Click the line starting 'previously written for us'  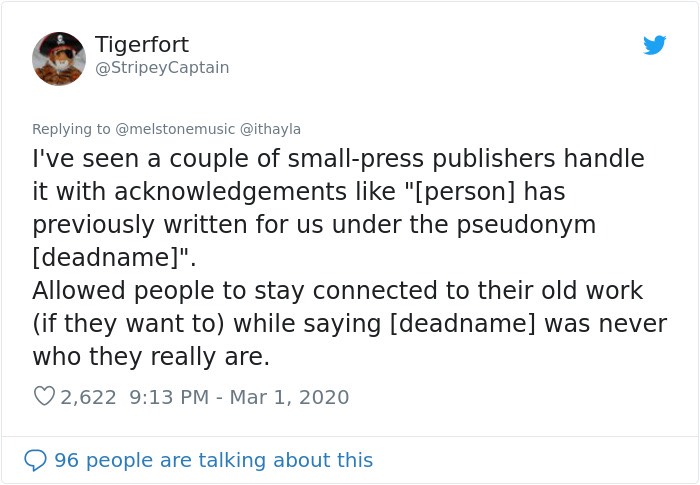pos(314,225)
